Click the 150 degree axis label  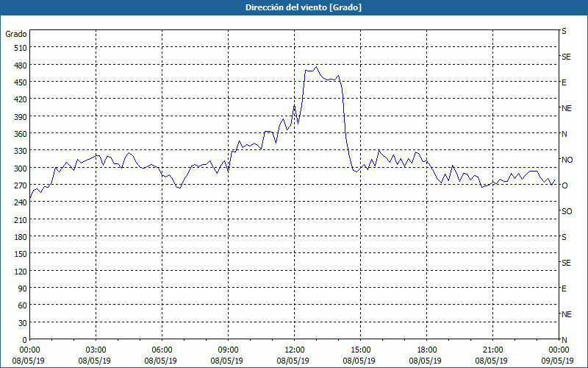pyautogui.click(x=21, y=254)
